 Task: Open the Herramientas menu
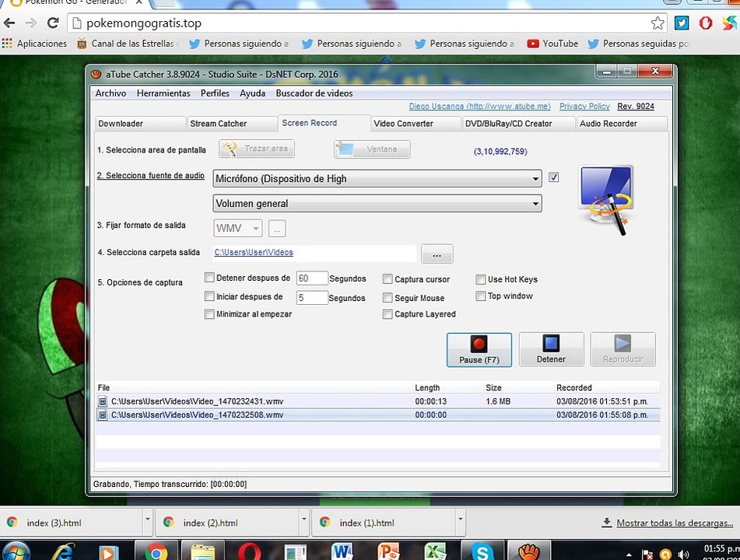(x=163, y=93)
